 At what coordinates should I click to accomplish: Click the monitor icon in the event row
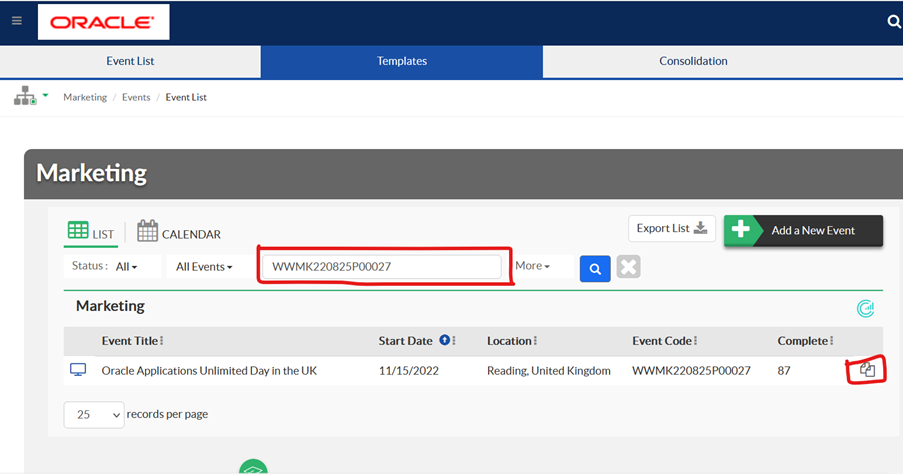[78, 370]
